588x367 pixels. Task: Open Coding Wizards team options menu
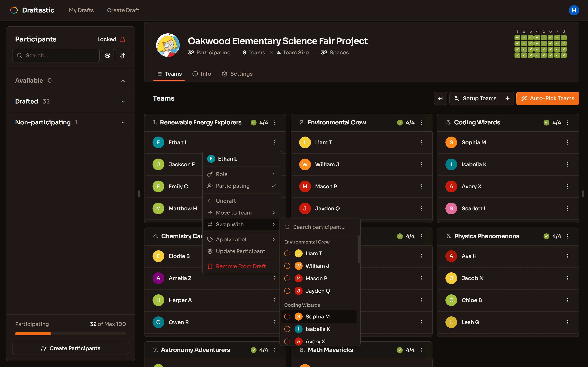pyautogui.click(x=568, y=123)
